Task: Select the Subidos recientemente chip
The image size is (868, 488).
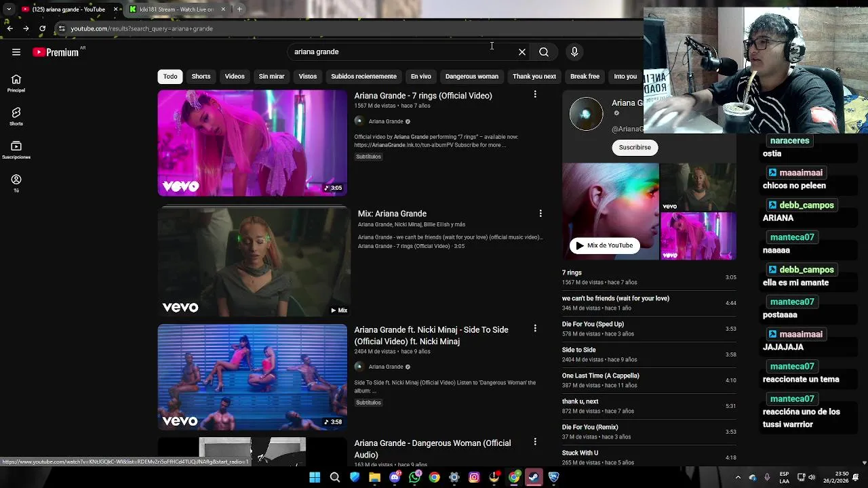Action: click(x=363, y=77)
